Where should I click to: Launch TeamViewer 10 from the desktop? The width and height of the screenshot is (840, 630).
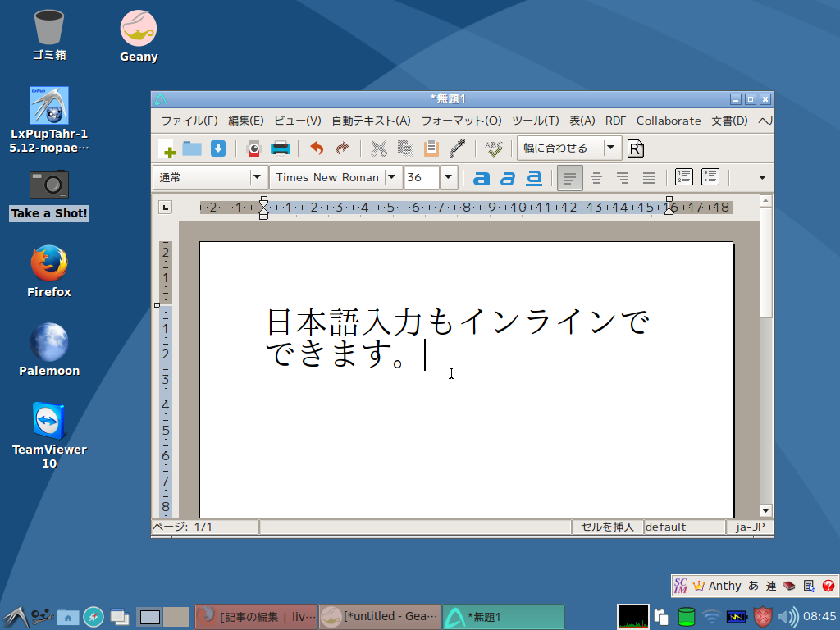click(x=48, y=436)
